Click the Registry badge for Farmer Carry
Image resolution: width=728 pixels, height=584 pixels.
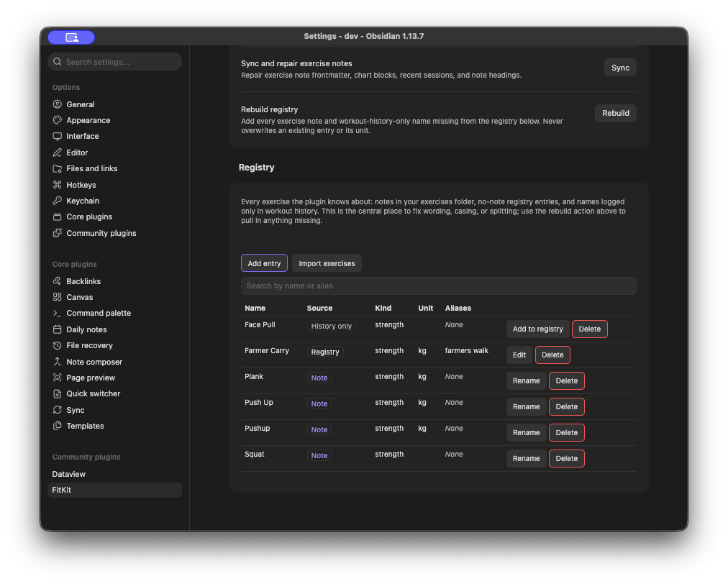(325, 352)
